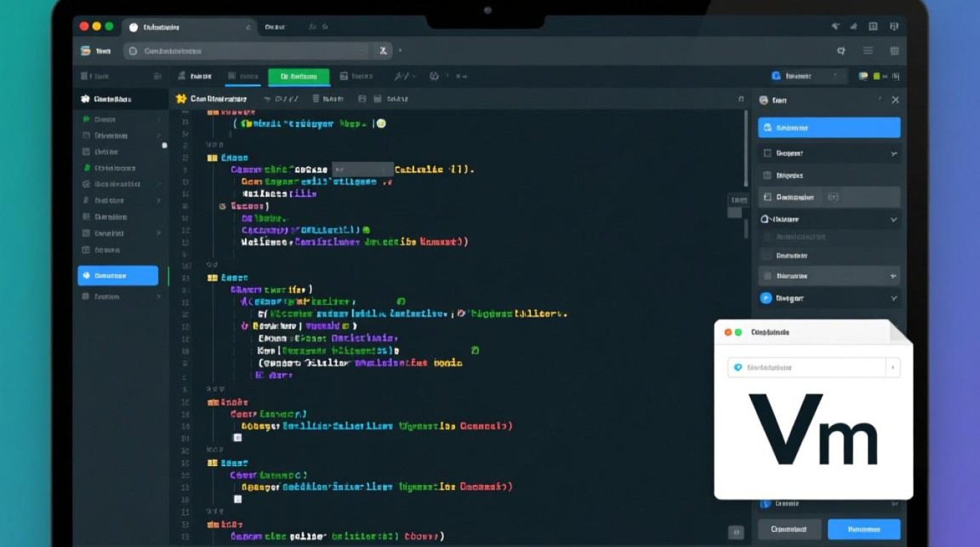Click the gear icon in the editor toolbar

point(435,76)
